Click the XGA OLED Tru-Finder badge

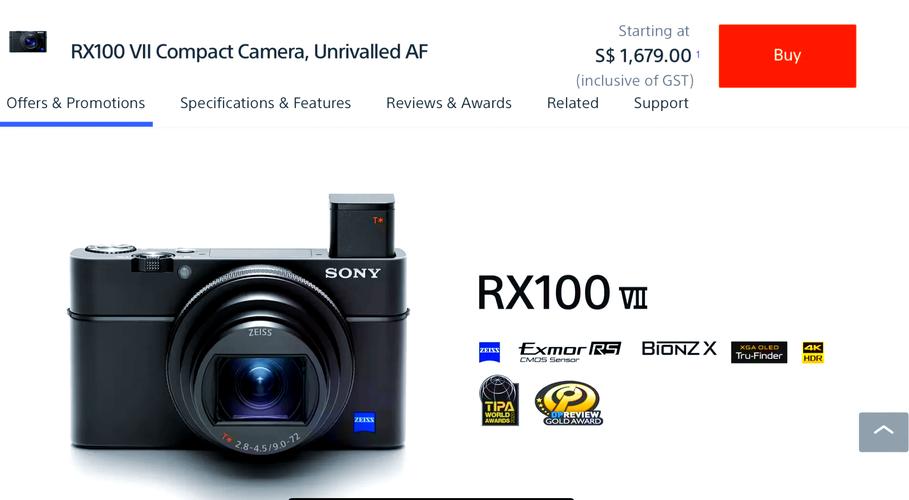[759, 352]
